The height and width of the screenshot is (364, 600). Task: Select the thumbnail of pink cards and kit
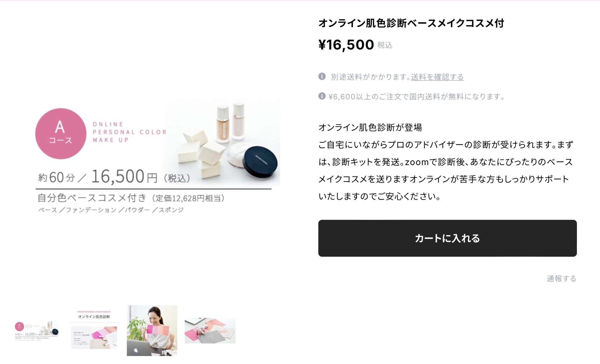[x=210, y=330]
